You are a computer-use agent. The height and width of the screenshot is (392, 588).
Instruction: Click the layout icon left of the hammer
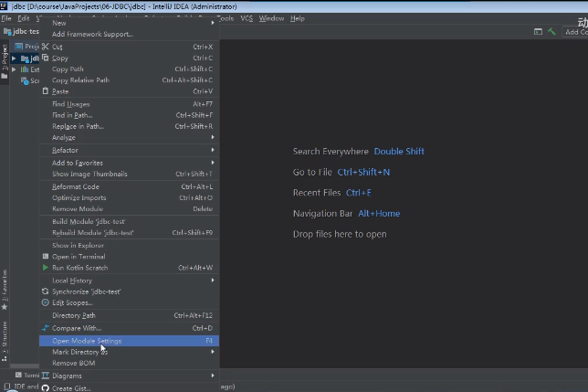click(538, 32)
